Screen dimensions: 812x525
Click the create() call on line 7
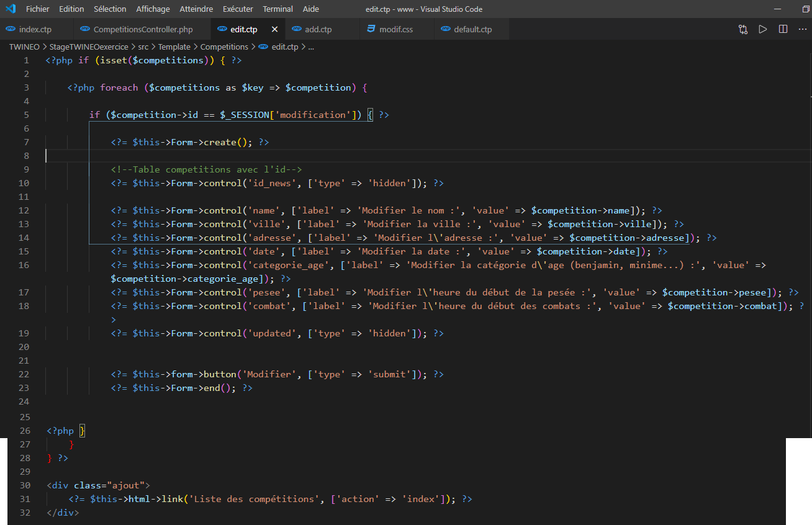[x=228, y=142]
